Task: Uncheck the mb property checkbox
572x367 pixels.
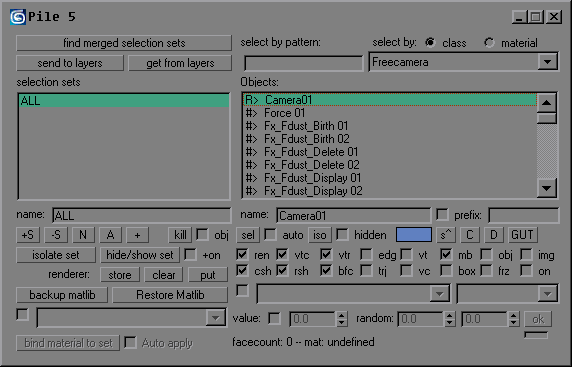Action: [x=446, y=254]
